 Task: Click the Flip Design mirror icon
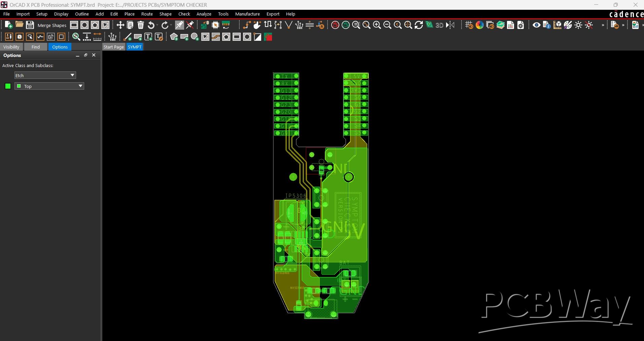(450, 25)
